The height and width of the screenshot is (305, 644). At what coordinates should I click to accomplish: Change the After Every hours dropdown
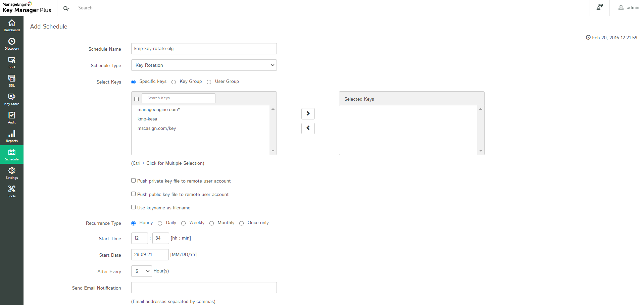point(141,271)
